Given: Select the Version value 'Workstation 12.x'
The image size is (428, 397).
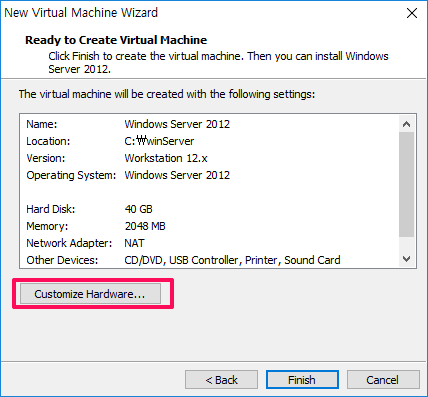Looking at the screenshot, I should tap(166, 158).
